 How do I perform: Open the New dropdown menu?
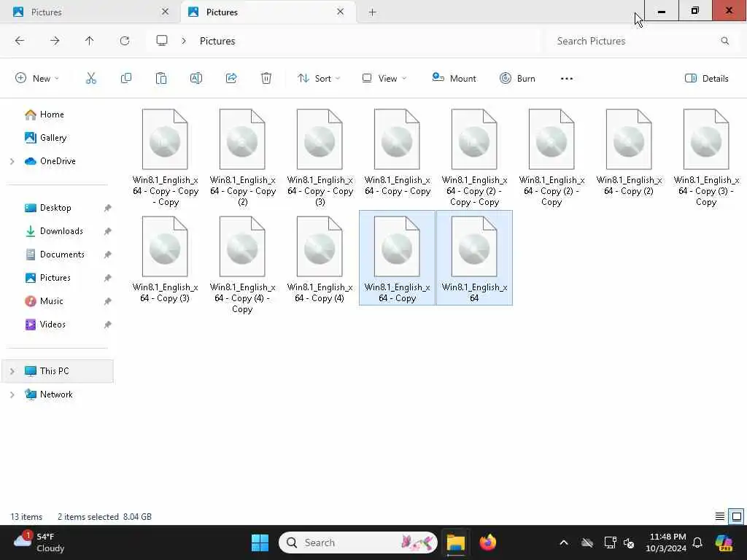tap(37, 79)
